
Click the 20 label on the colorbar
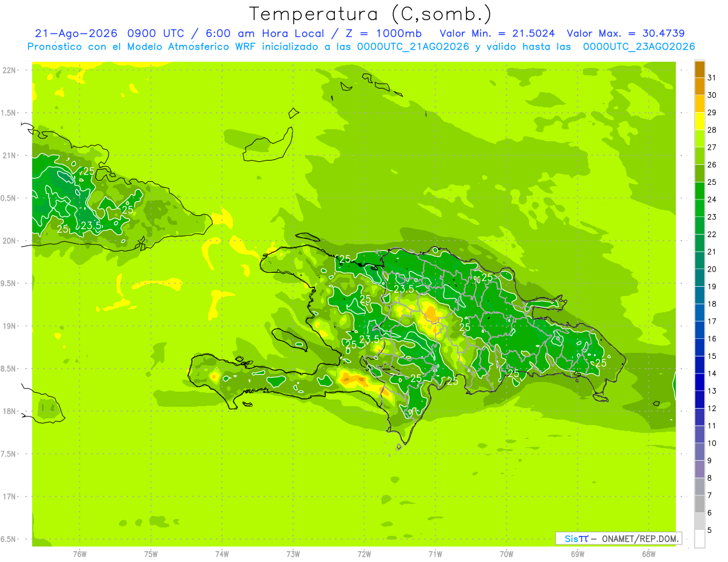(x=712, y=269)
